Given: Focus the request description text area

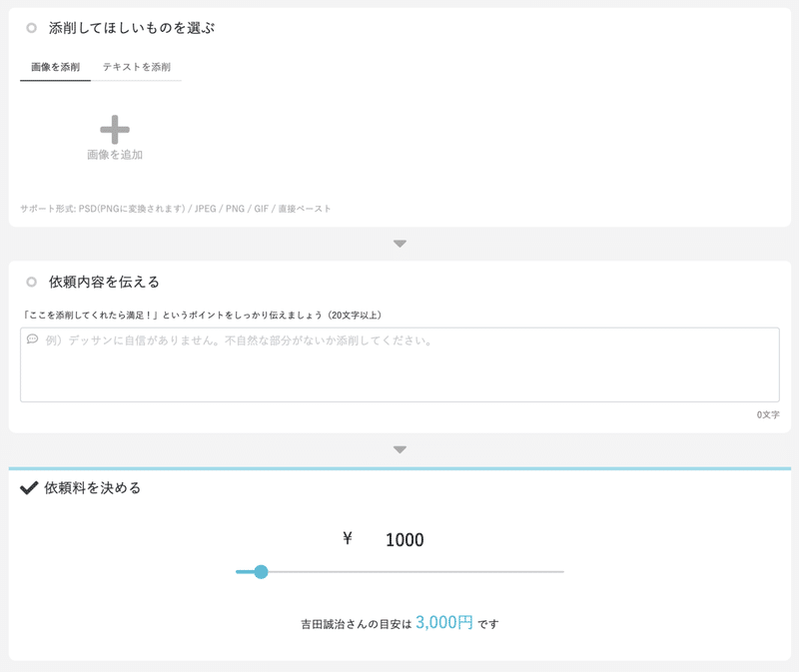Looking at the screenshot, I should click(x=400, y=364).
